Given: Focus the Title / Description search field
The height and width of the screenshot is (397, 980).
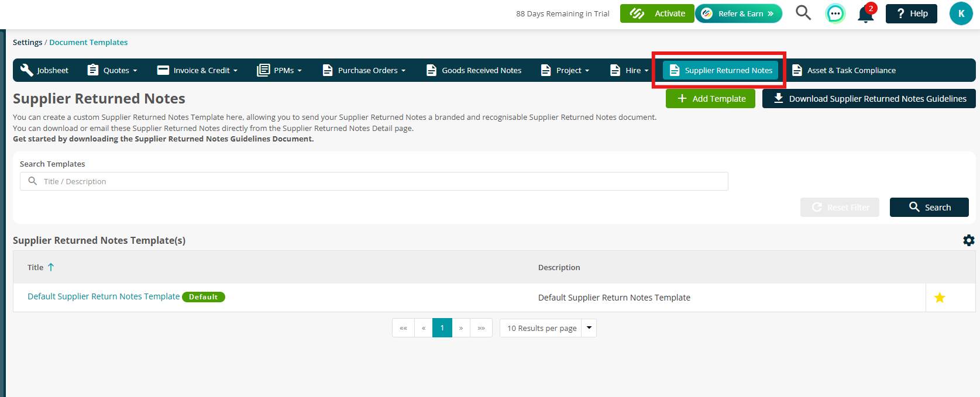Looking at the screenshot, I should click(x=374, y=181).
